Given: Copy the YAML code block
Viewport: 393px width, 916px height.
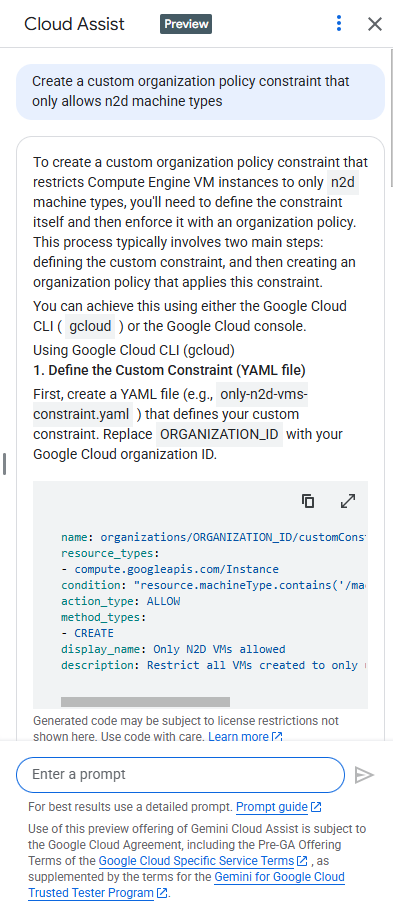Looking at the screenshot, I should point(308,501).
